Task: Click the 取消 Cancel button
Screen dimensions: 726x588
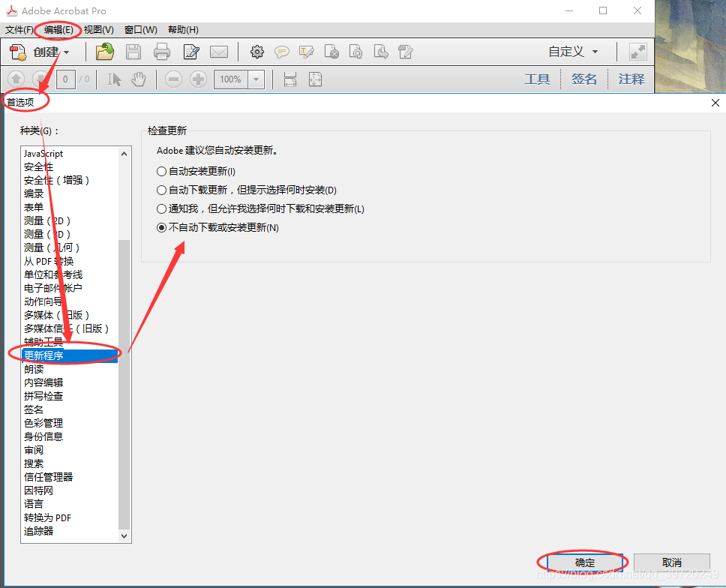Action: point(671,562)
